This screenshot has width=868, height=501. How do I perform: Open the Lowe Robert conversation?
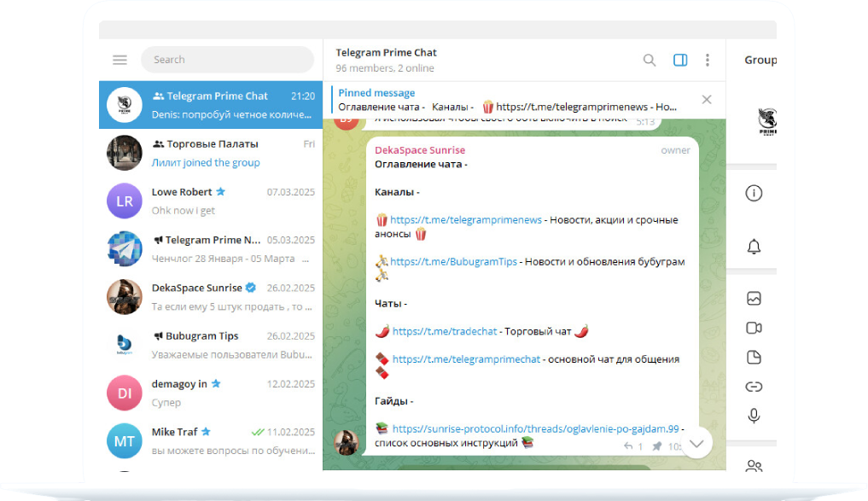coord(211,201)
